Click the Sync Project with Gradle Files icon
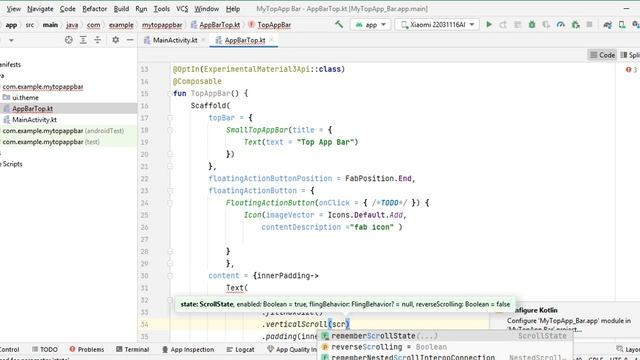This screenshot has height=360, width=640. coord(608,24)
